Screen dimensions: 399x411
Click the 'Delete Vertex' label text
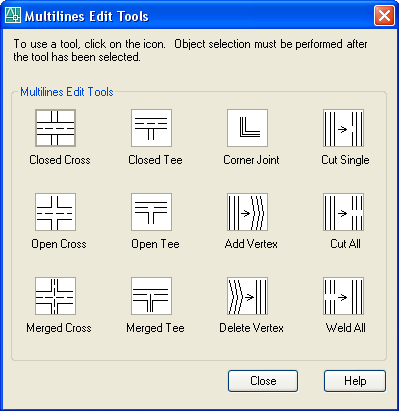251,328
